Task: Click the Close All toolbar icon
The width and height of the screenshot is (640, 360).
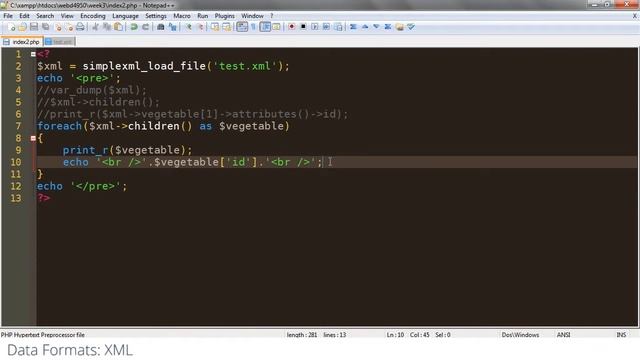Action: [69, 27]
